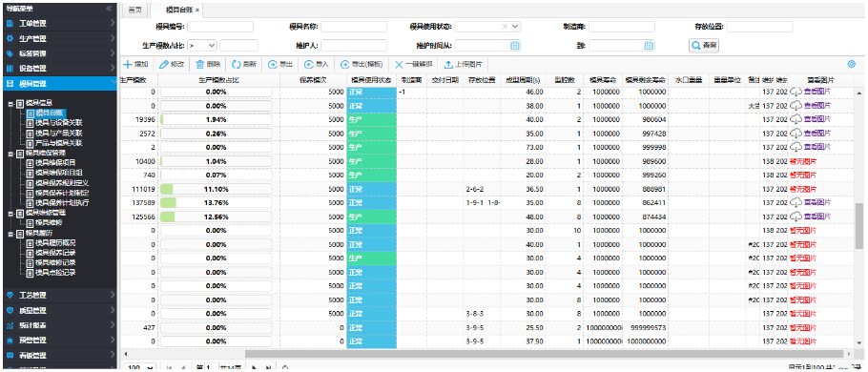
Task: Open calendar picker for 到 date field
Action: pyautogui.click(x=649, y=46)
